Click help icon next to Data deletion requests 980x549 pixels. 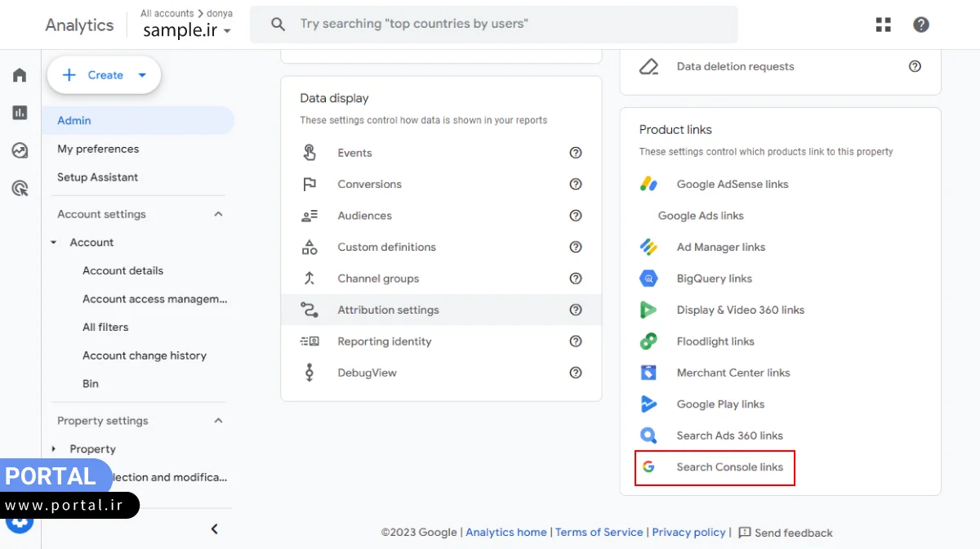pos(915,66)
